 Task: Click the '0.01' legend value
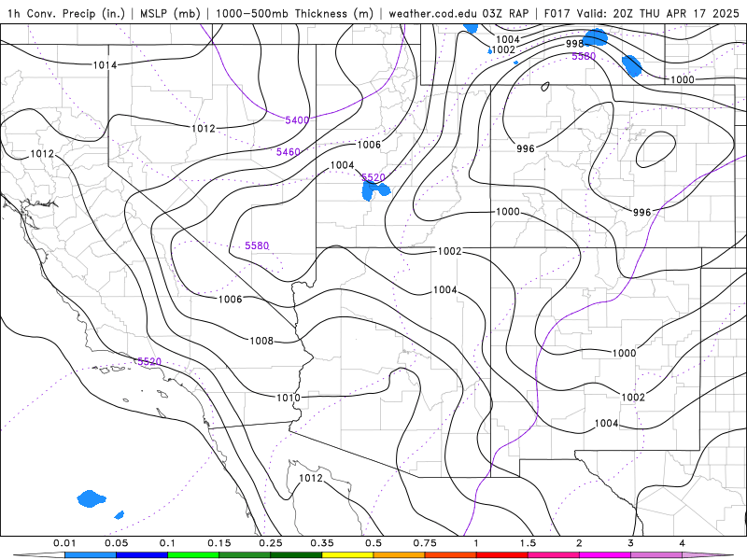tap(64, 543)
